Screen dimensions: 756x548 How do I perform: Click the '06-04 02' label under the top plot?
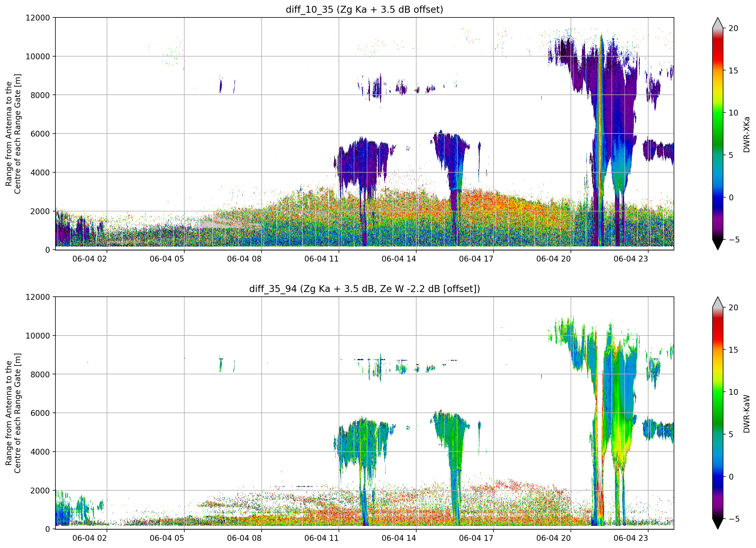pos(90,259)
